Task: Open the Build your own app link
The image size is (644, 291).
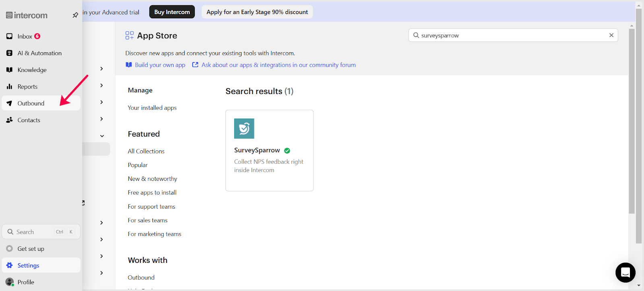Action: click(160, 65)
